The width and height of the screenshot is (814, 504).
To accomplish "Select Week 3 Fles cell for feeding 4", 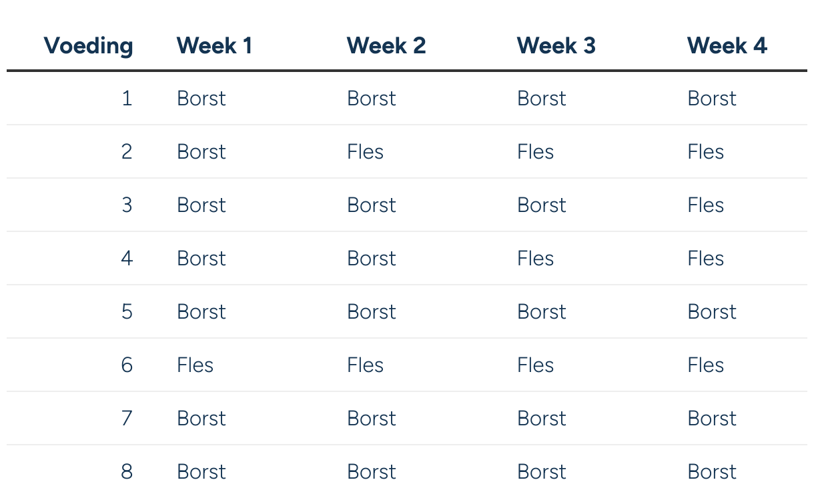I will pos(535,259).
